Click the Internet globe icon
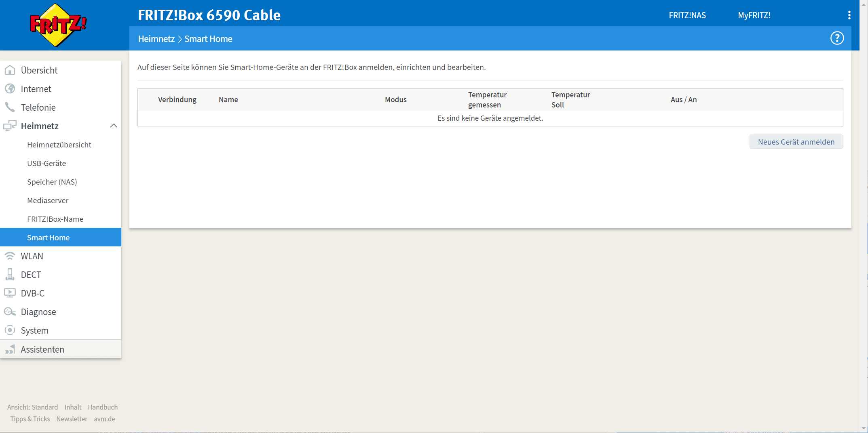Screen dimensions: 868x433 [10, 89]
